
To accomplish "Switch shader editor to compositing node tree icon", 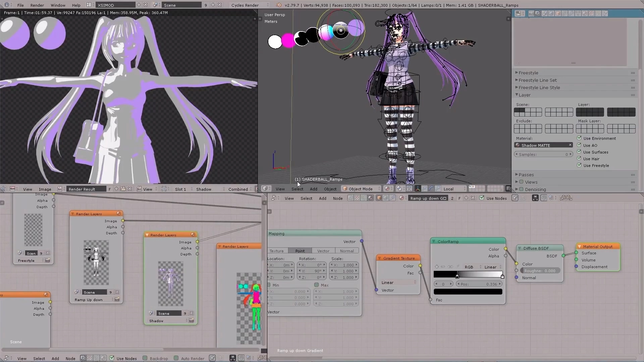I will pos(350,198).
